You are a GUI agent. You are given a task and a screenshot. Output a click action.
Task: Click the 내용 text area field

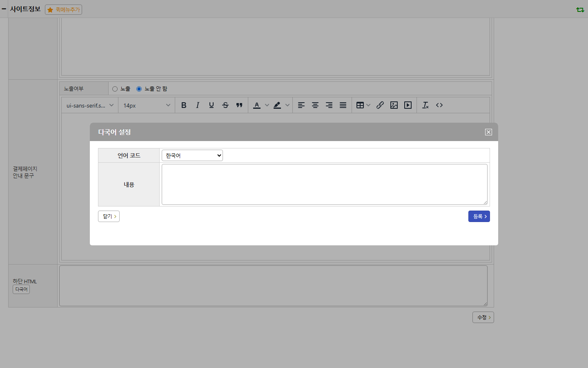(x=325, y=184)
